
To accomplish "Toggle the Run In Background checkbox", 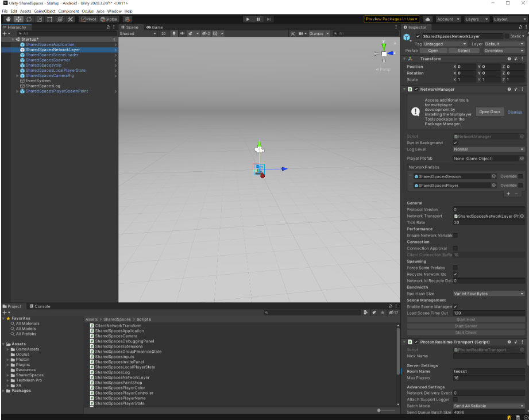I will [455, 142].
